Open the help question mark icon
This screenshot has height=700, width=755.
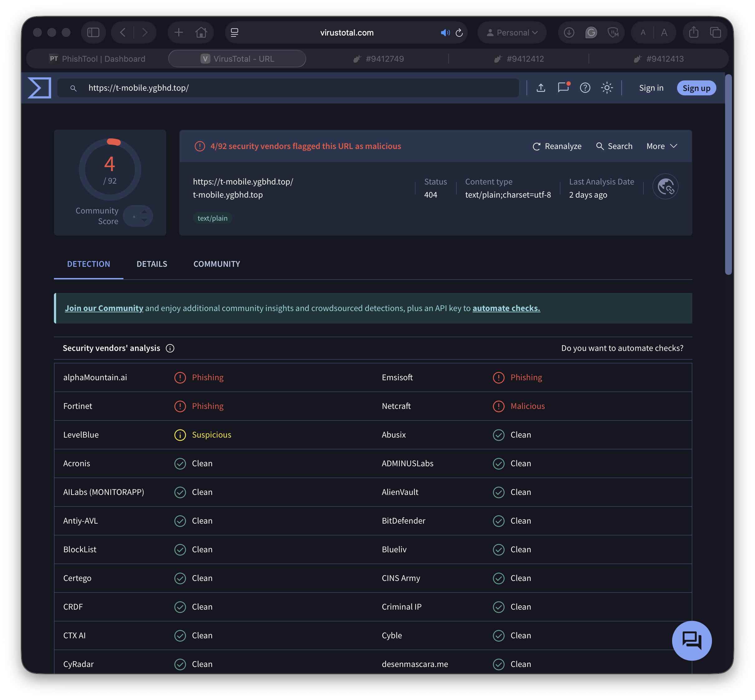point(585,88)
